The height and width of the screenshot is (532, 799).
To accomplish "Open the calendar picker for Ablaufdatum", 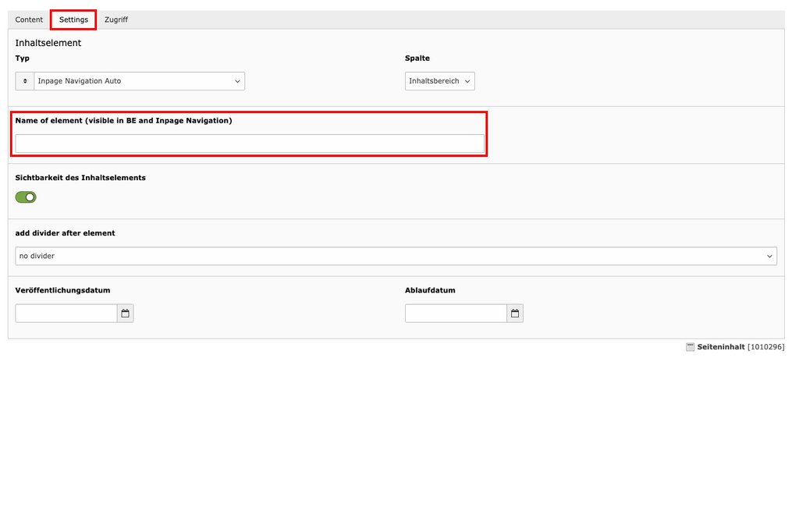I will 515,314.
